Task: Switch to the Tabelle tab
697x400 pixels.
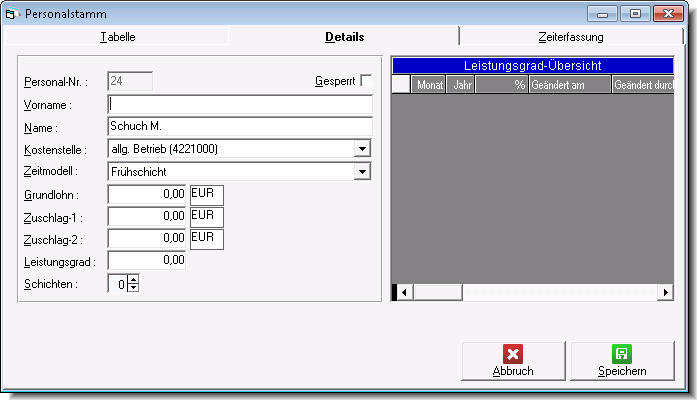Action: (x=117, y=37)
